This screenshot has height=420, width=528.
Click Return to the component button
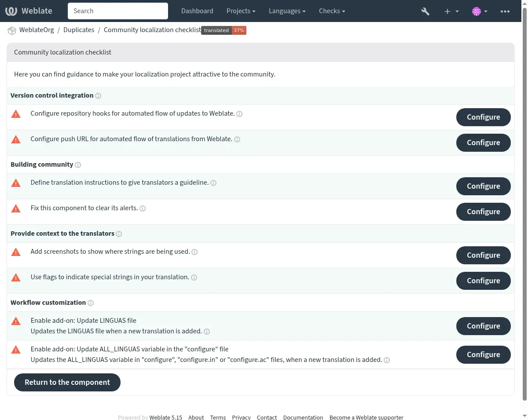point(67,382)
